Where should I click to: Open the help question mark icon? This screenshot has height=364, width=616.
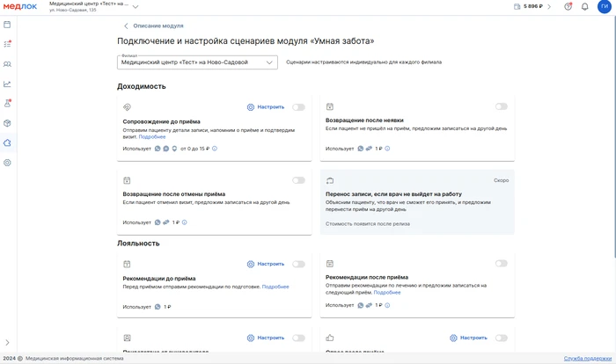click(568, 7)
